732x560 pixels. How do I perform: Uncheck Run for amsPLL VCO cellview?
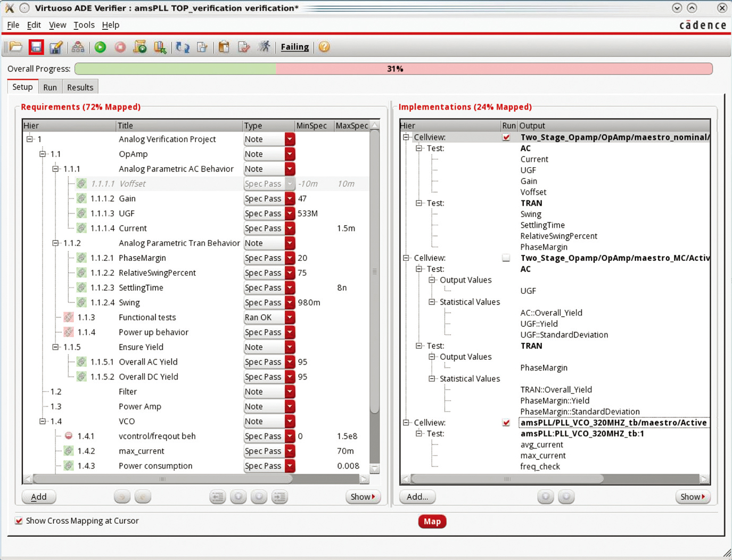click(x=506, y=423)
